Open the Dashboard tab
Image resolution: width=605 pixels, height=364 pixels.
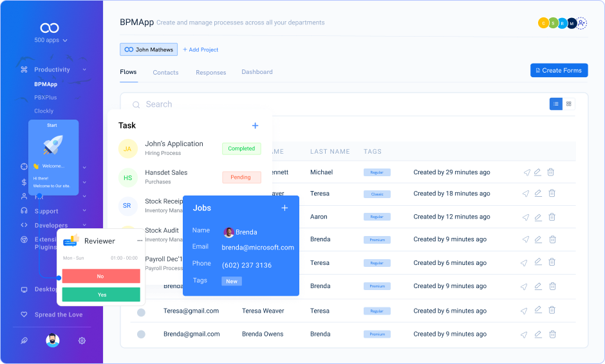tap(257, 72)
